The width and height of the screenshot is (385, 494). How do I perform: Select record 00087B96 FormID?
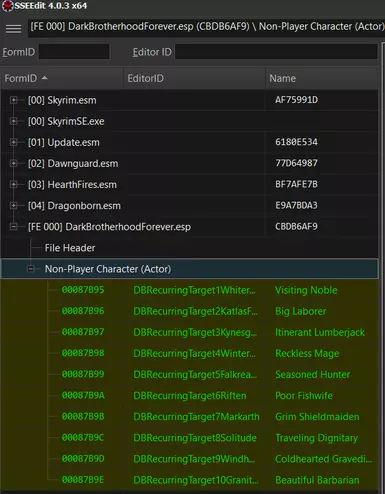83,311
